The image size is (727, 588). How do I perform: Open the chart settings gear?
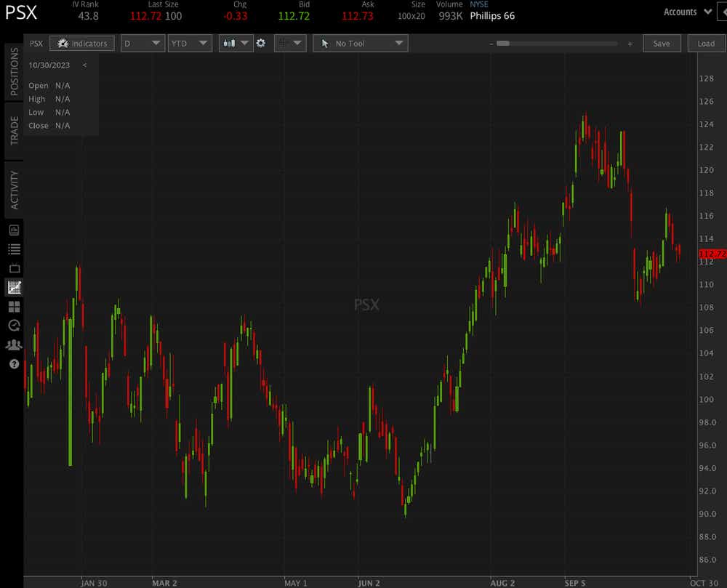point(260,43)
